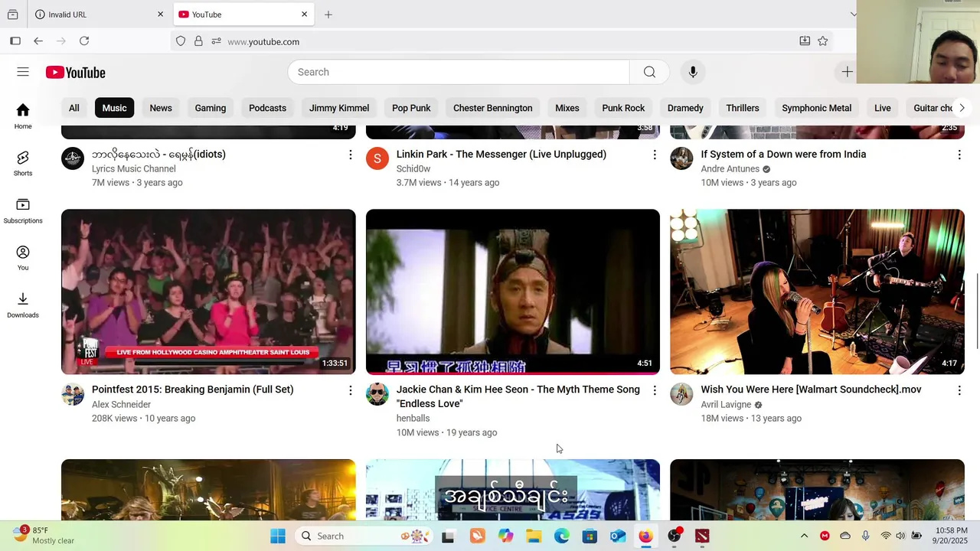980x551 pixels.
Task: Click the magnifier search button
Action: coord(649,72)
